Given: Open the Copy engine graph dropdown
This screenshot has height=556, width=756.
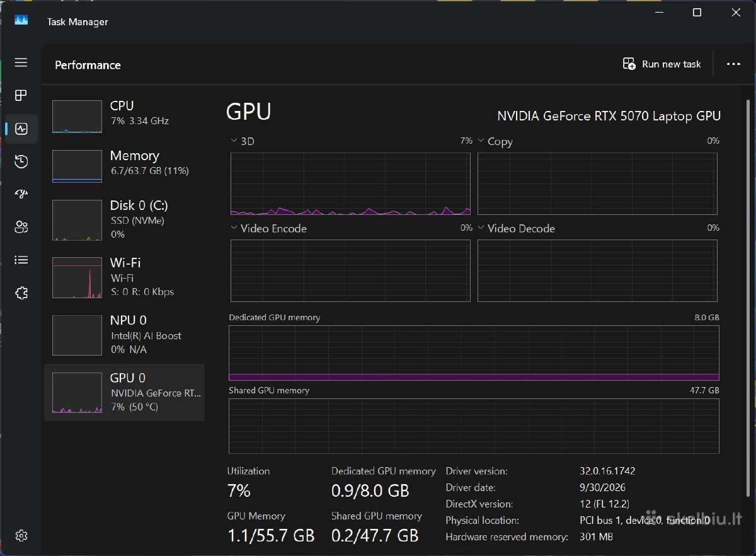Looking at the screenshot, I should [x=481, y=141].
